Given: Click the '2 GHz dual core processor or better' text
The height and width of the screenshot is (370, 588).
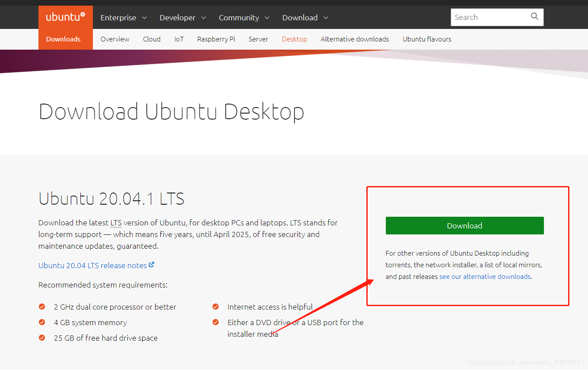Looking at the screenshot, I should coord(115,307).
